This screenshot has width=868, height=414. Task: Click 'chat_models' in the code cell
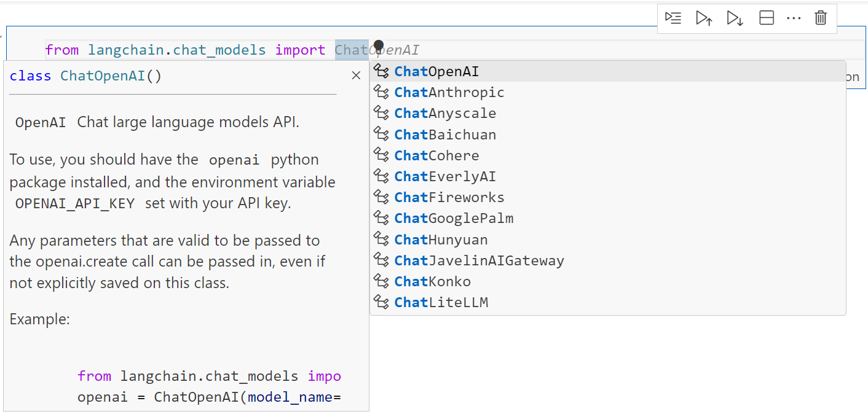[219, 50]
